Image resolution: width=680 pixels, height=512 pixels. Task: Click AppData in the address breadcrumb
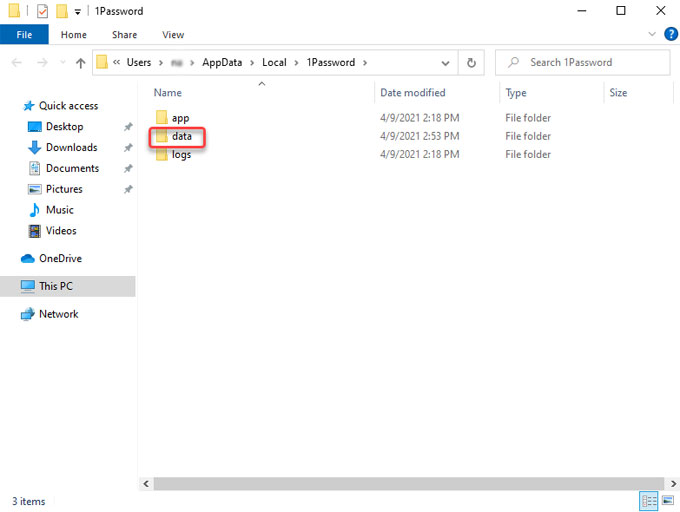pos(222,62)
